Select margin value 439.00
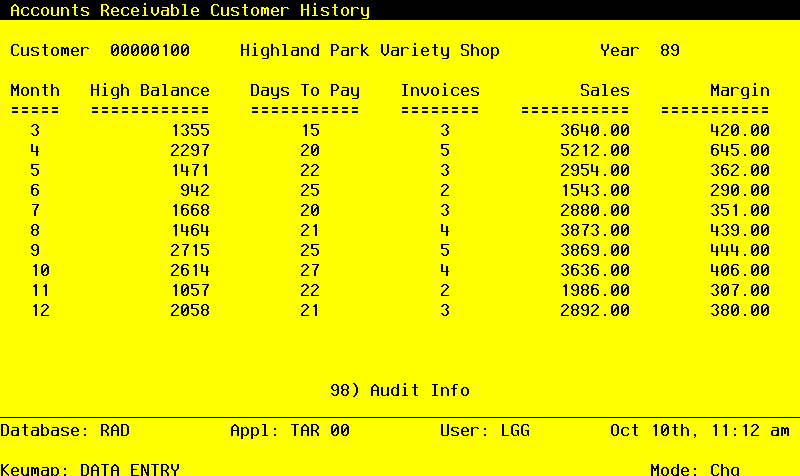Screen dimensions: 800x476 (740, 230)
